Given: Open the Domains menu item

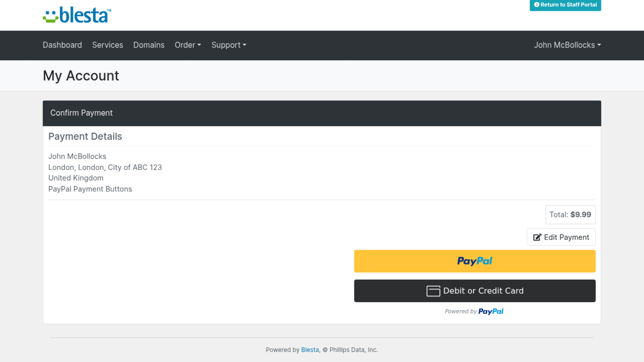Looking at the screenshot, I should [x=149, y=45].
